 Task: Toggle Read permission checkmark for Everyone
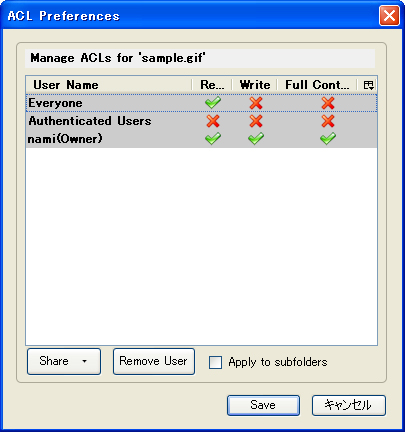(213, 103)
